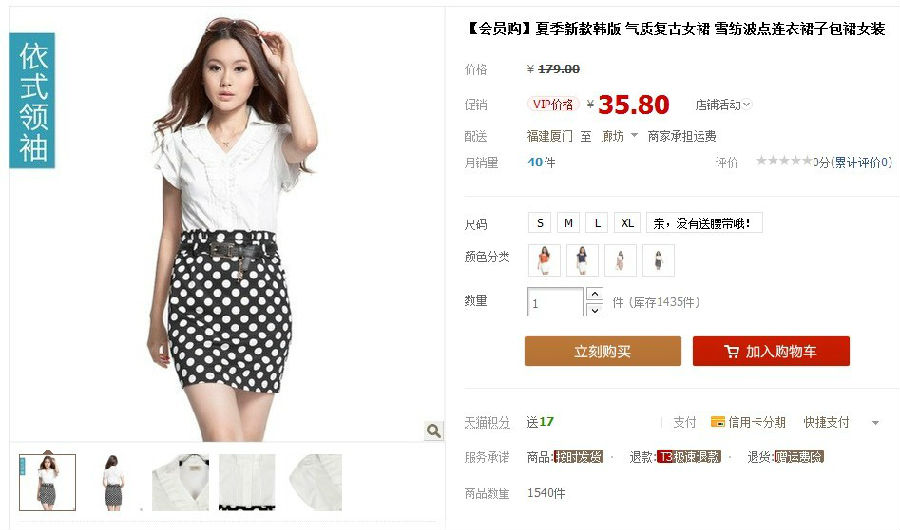Select size M option
The width and height of the screenshot is (900, 530).
click(x=568, y=223)
